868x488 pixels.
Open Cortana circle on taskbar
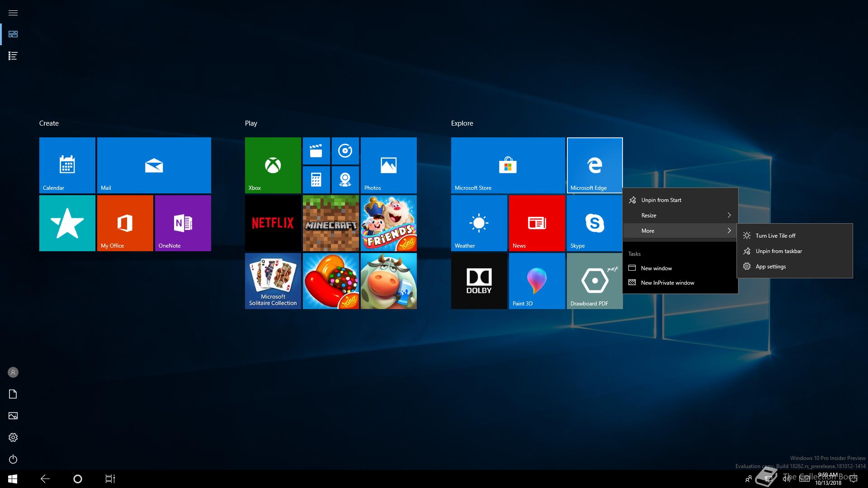click(78, 479)
